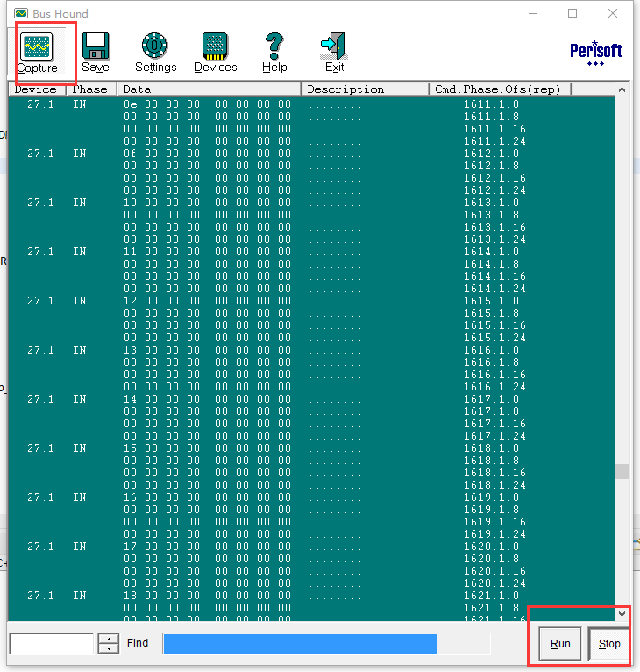
Task: Select the row with offset 1614.1.16
Action: pyautogui.click(x=311, y=276)
